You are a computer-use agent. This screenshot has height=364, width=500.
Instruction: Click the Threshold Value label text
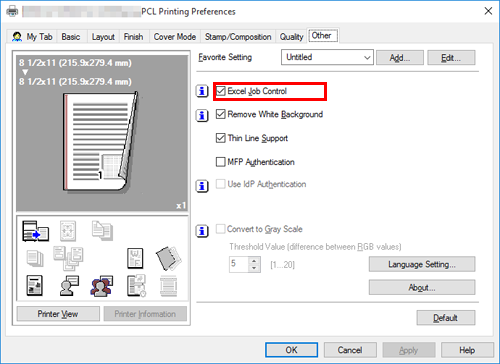[315, 247]
